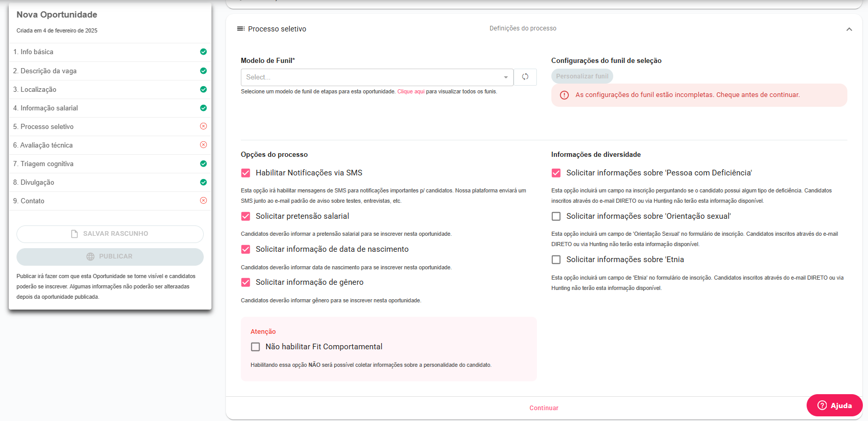Click the error icon next to Contato step

click(x=203, y=201)
